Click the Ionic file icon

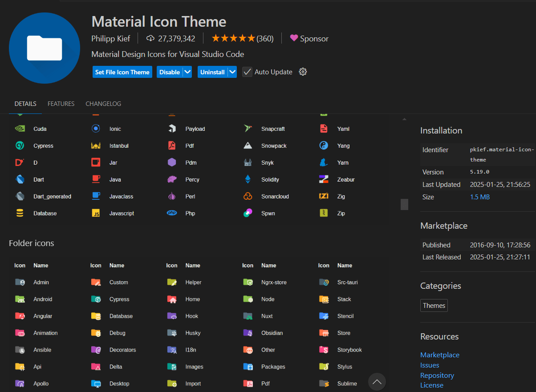coord(96,129)
